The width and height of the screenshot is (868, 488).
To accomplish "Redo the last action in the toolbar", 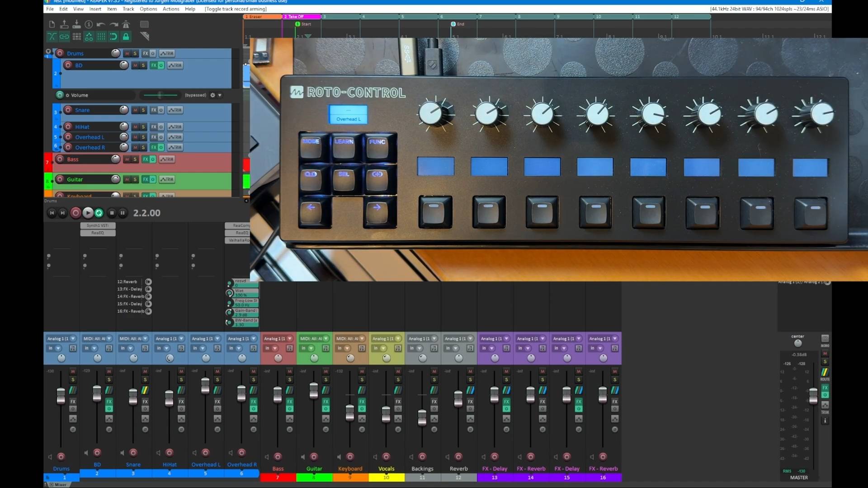I will [x=113, y=24].
